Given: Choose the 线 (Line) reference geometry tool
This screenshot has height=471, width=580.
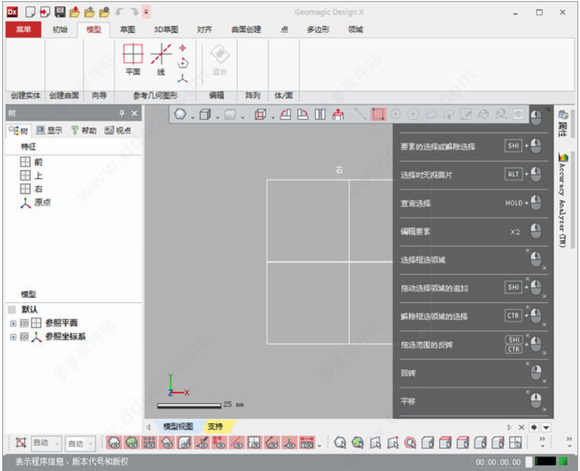Looking at the screenshot, I should (x=161, y=59).
